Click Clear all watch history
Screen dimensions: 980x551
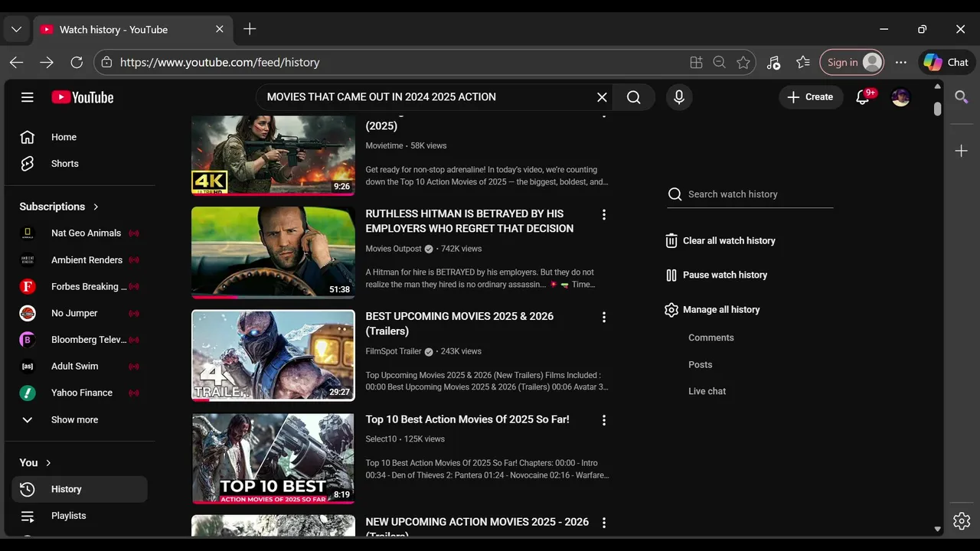[x=720, y=240]
